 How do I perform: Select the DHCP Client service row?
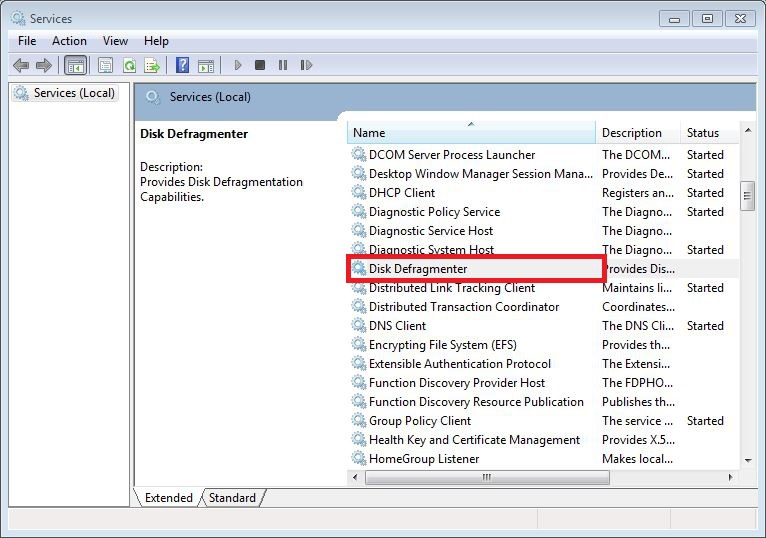tap(543, 193)
